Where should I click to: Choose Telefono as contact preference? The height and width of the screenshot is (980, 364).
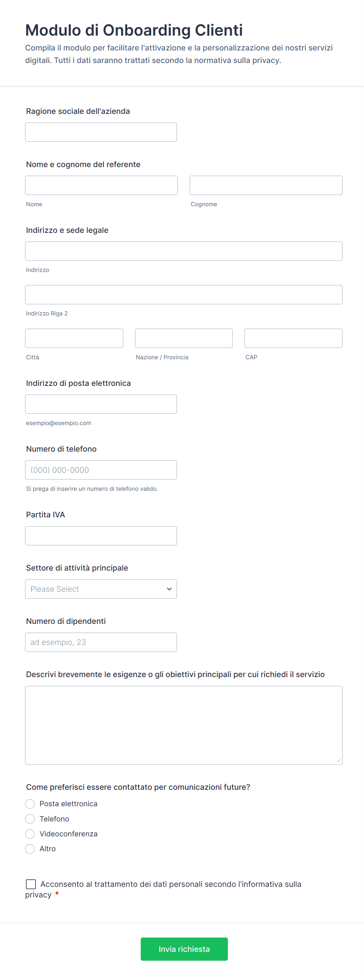pos(30,819)
